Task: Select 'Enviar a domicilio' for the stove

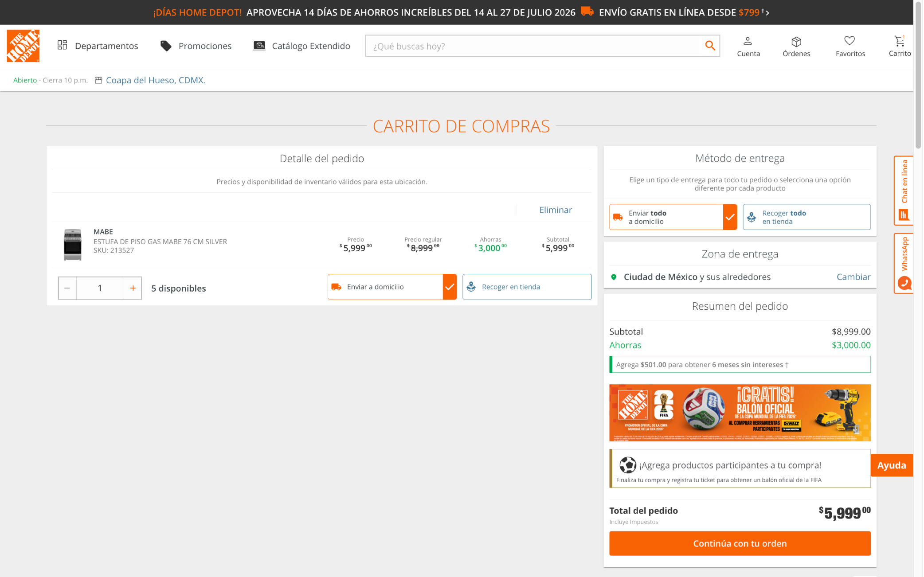Action: point(392,287)
